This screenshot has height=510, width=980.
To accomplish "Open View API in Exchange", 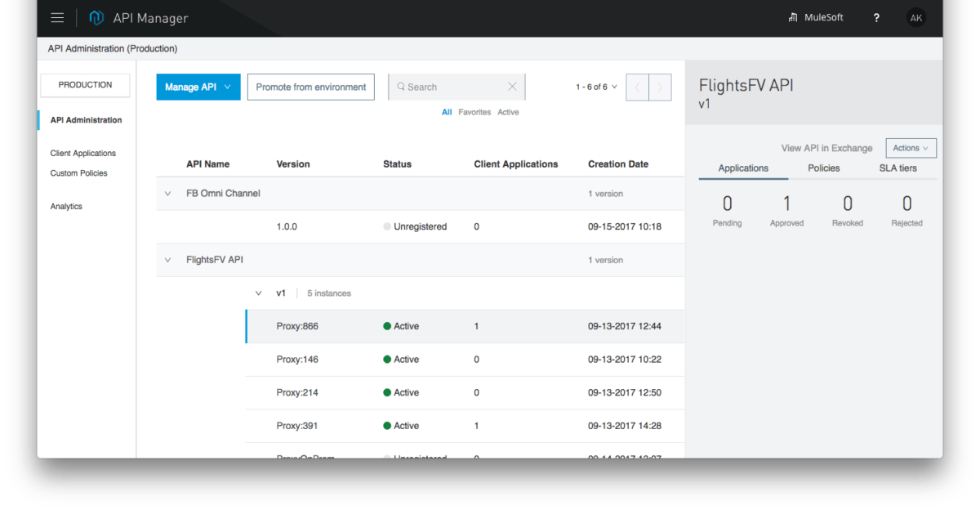I will coord(826,148).
